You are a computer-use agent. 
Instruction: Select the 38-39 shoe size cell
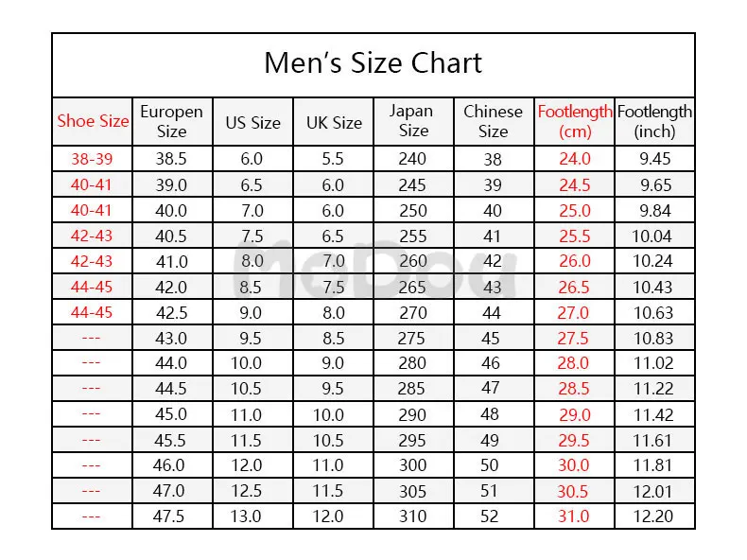(93, 159)
